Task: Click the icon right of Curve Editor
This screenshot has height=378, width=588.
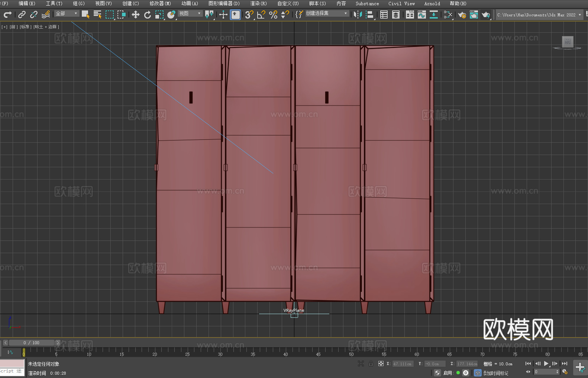Action: coord(434,14)
